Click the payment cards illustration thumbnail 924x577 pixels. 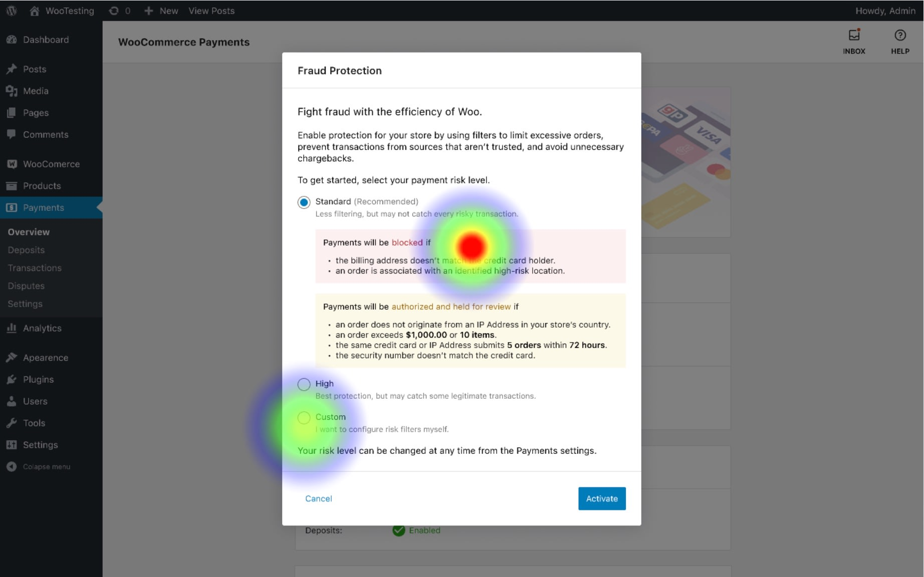coord(685,162)
